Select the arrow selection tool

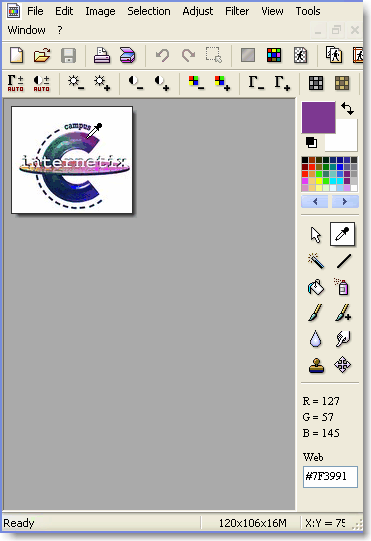pyautogui.click(x=316, y=235)
